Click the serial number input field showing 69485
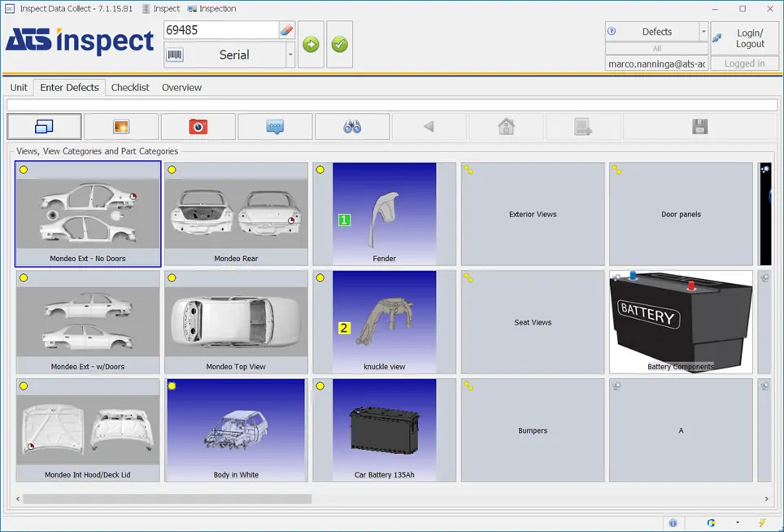This screenshot has height=532, width=784. [221, 30]
